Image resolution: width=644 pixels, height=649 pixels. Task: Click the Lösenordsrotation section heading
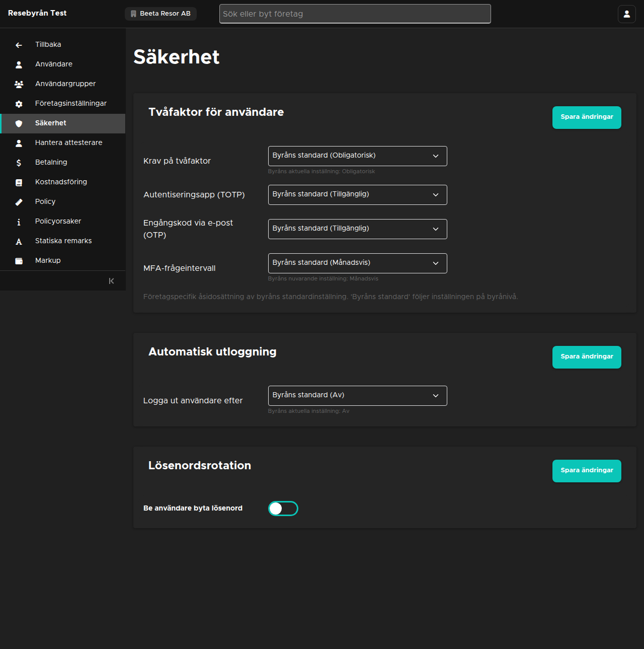click(200, 466)
